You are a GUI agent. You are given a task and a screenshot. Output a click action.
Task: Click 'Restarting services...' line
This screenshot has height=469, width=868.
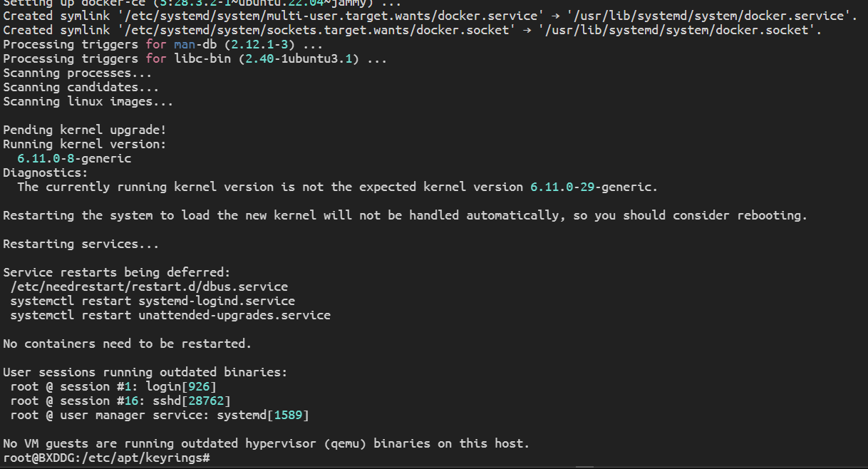81,244
